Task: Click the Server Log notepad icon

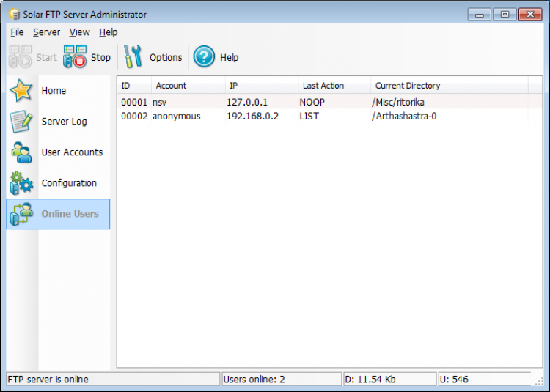Action: tap(21, 121)
